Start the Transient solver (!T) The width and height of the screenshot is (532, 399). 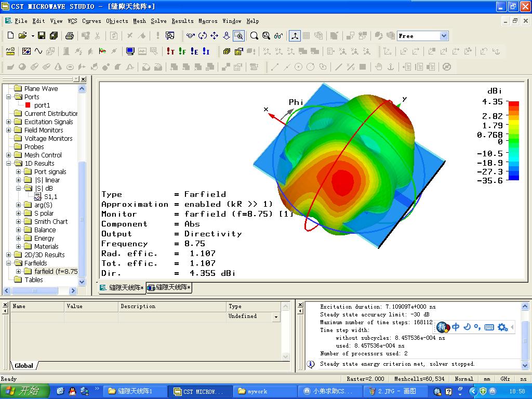(170, 51)
